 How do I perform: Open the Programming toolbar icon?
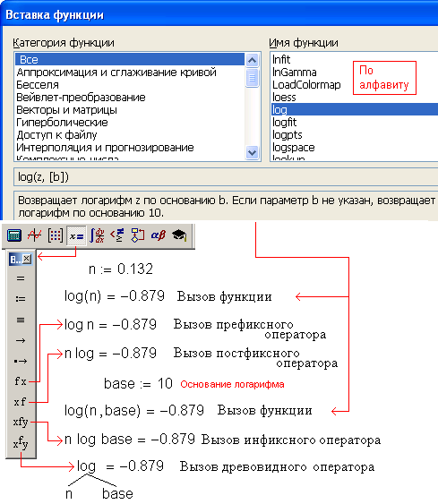click(x=138, y=235)
